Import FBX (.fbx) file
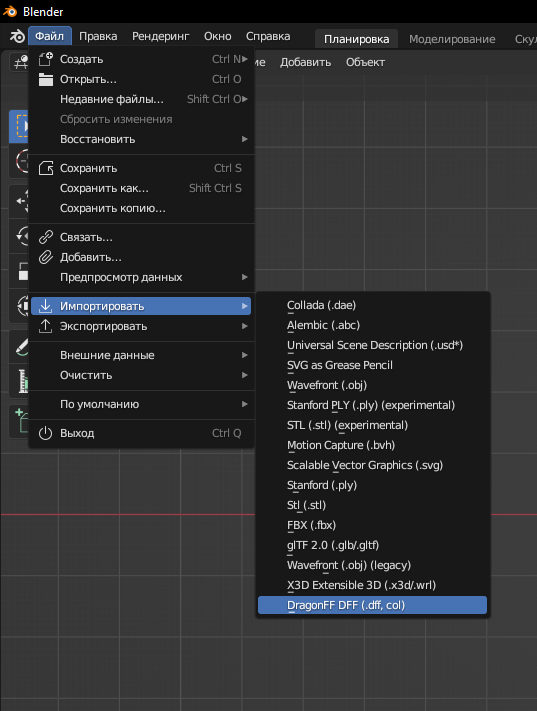This screenshot has height=711, width=537. pyautogui.click(x=372, y=525)
